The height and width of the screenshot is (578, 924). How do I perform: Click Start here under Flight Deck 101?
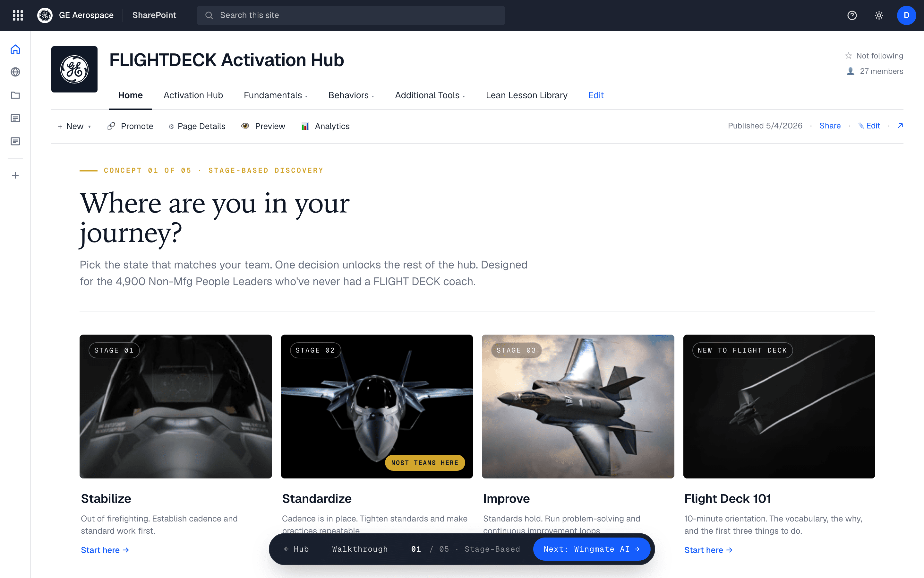708,550
